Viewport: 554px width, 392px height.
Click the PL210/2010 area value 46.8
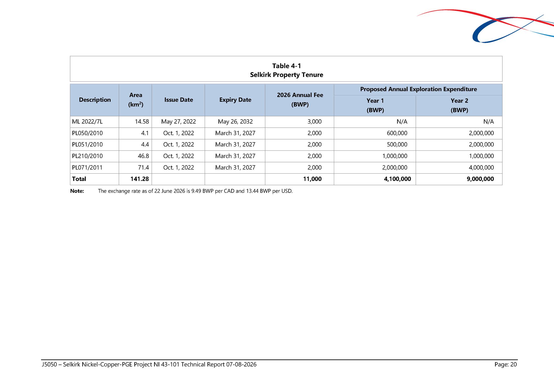[143, 156]
